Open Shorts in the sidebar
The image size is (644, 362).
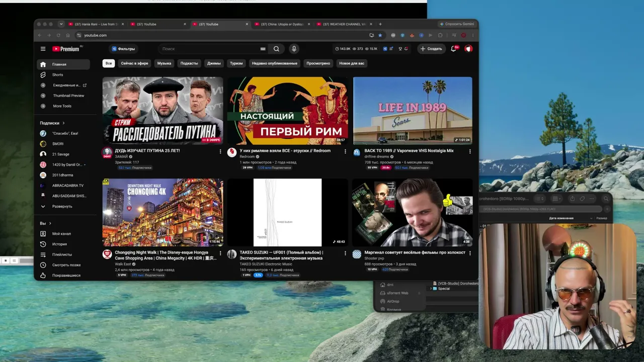click(63, 75)
